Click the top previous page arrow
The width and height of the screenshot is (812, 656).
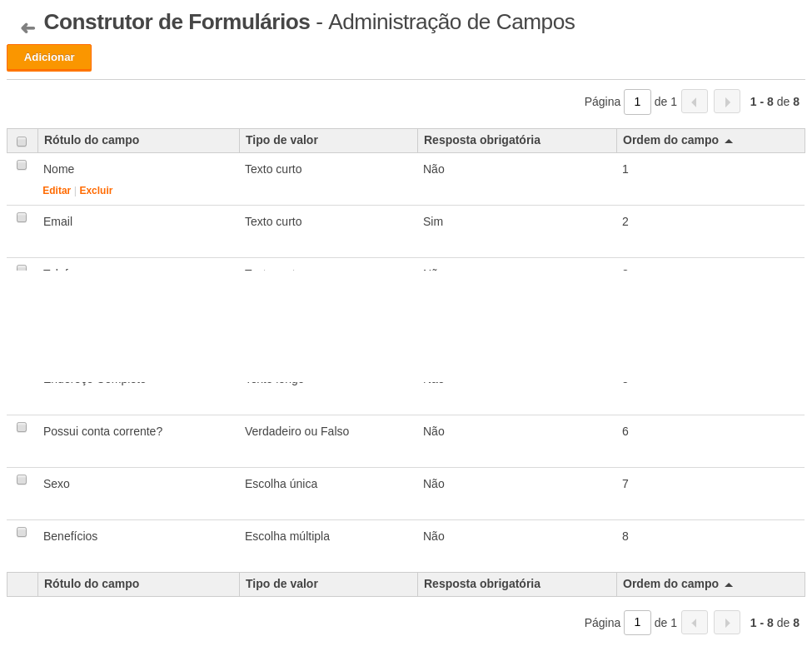[695, 102]
